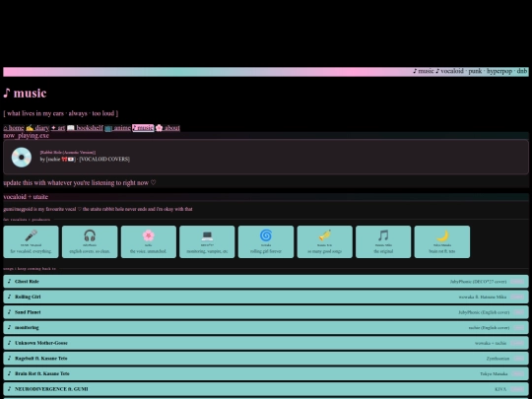Select the monitoring song title

(27, 327)
